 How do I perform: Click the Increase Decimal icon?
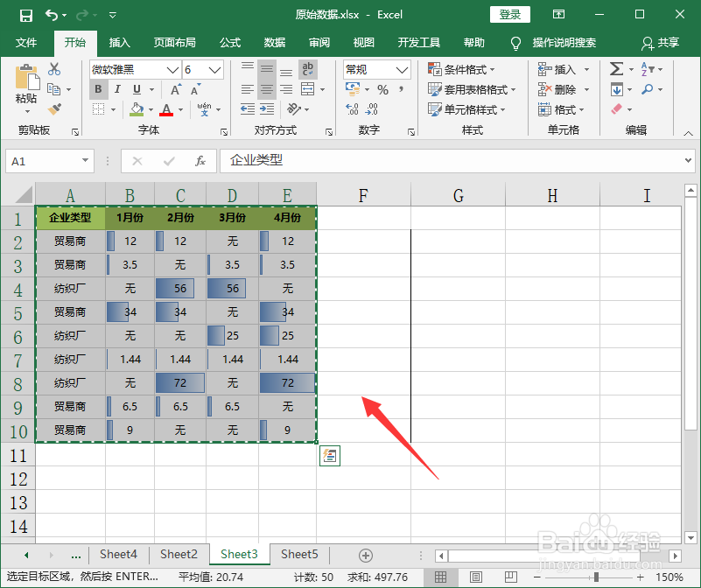pyautogui.click(x=353, y=109)
